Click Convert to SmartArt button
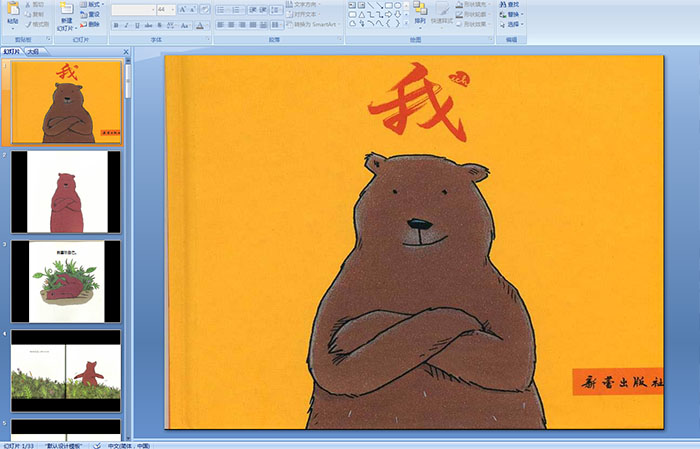Screen dimensions: 700x449 coord(313,24)
